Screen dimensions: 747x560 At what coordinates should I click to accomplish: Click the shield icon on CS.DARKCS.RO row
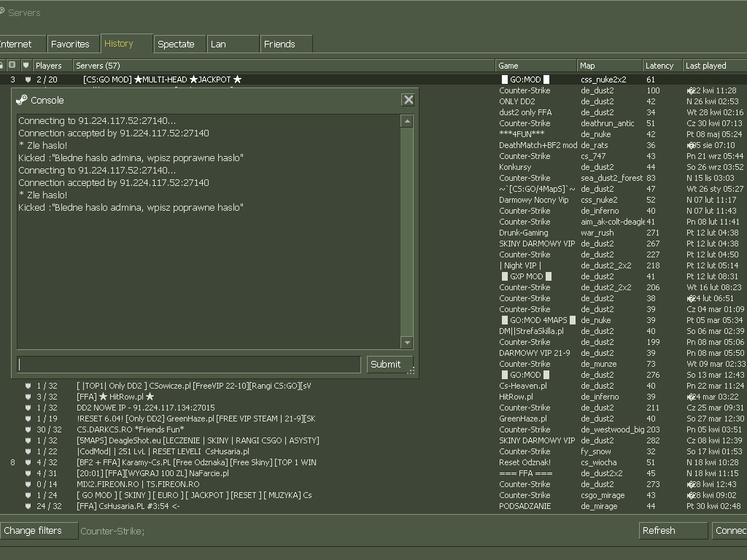(x=28, y=429)
